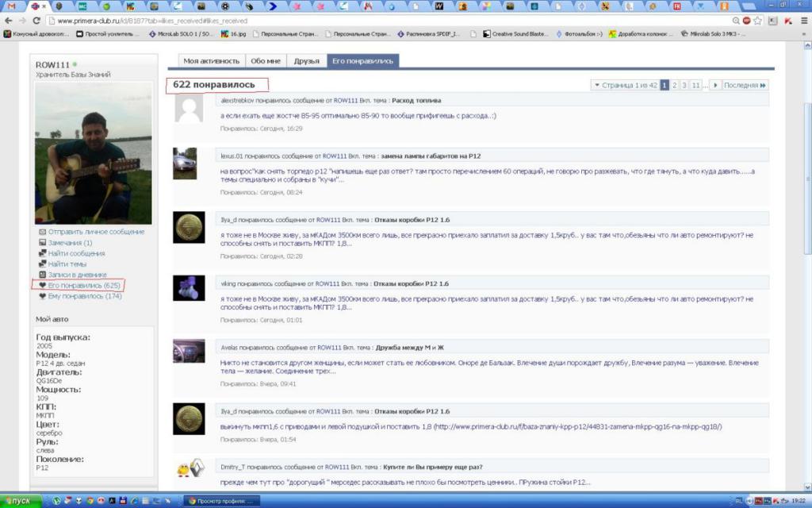Select the 'Его понравилось' profile tab

pyautogui.click(x=362, y=61)
